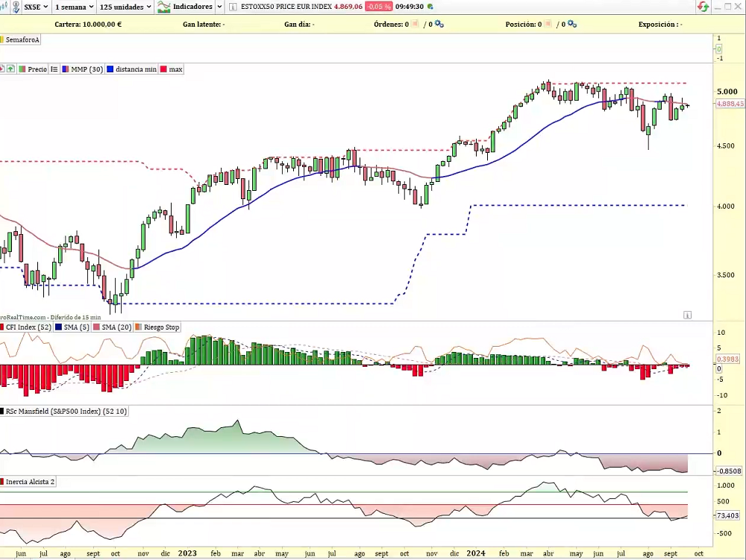The width and height of the screenshot is (746, 560).
Task: Open the Posición settings gears icon
Action: (x=572, y=24)
